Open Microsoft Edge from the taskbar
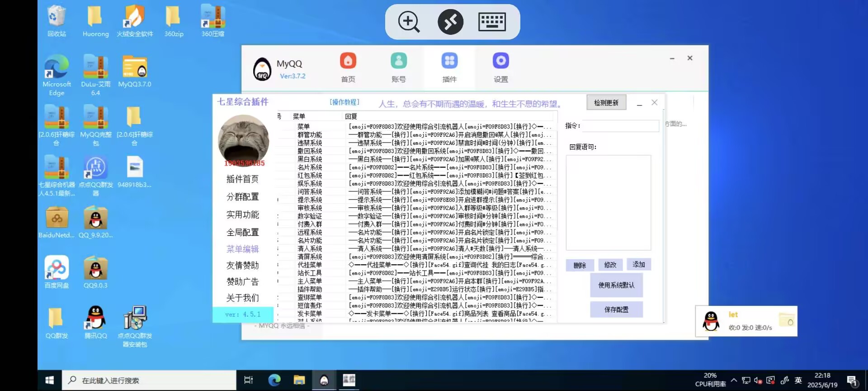868x391 pixels. click(x=274, y=380)
